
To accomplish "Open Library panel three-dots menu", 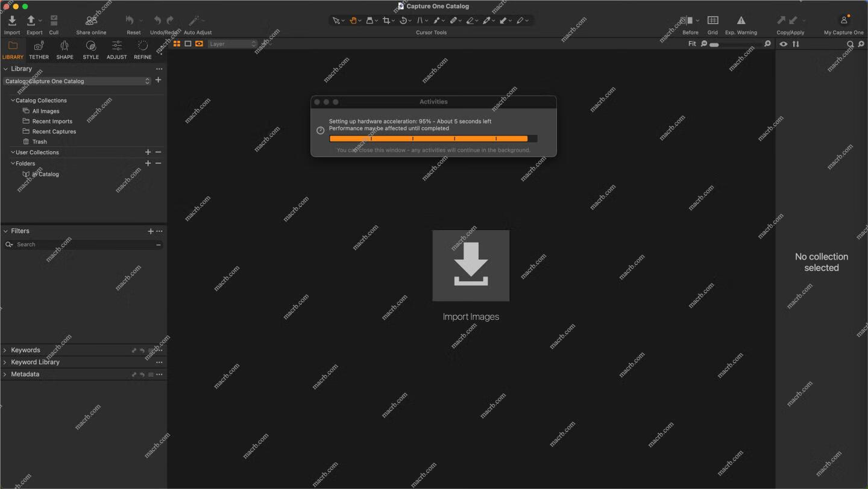I will (x=159, y=69).
